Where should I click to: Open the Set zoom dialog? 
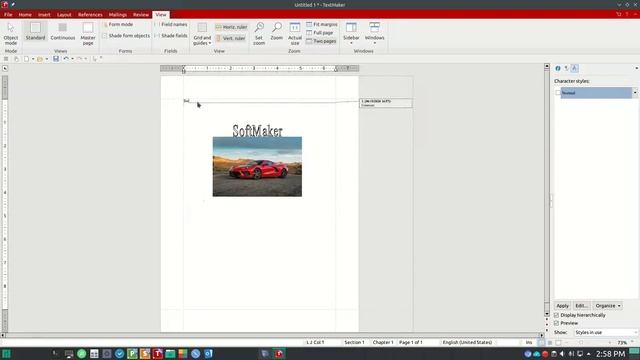pyautogui.click(x=259, y=33)
